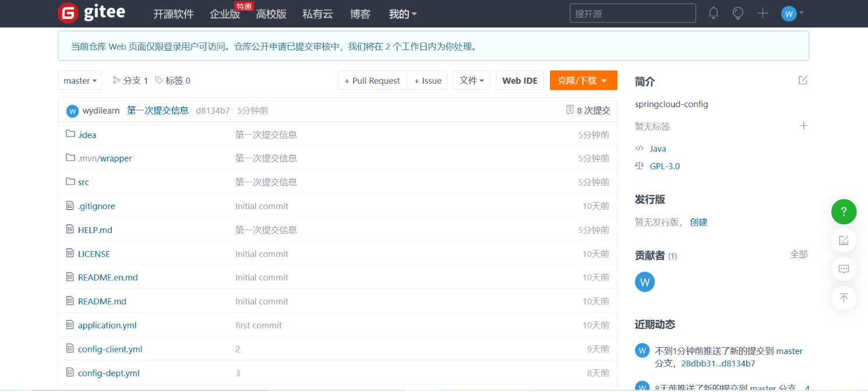The image size is (868, 392).
Task: Expand the master branch dropdown
Action: [80, 80]
